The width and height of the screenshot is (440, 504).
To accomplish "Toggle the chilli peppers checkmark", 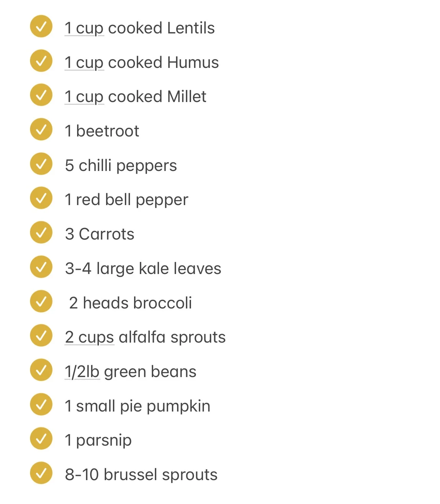I will click(x=41, y=164).
